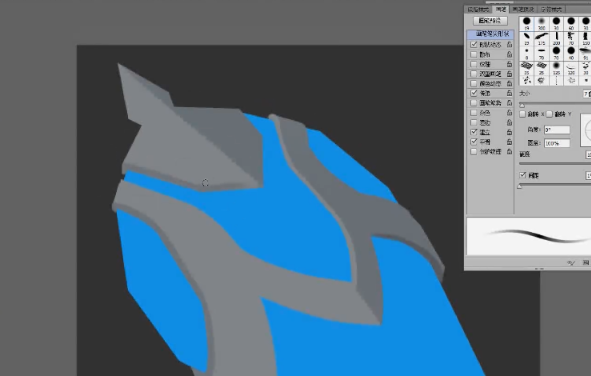Screen dimensions: 591x376
Task: Click the brush stroke preview area
Action: pos(528,236)
